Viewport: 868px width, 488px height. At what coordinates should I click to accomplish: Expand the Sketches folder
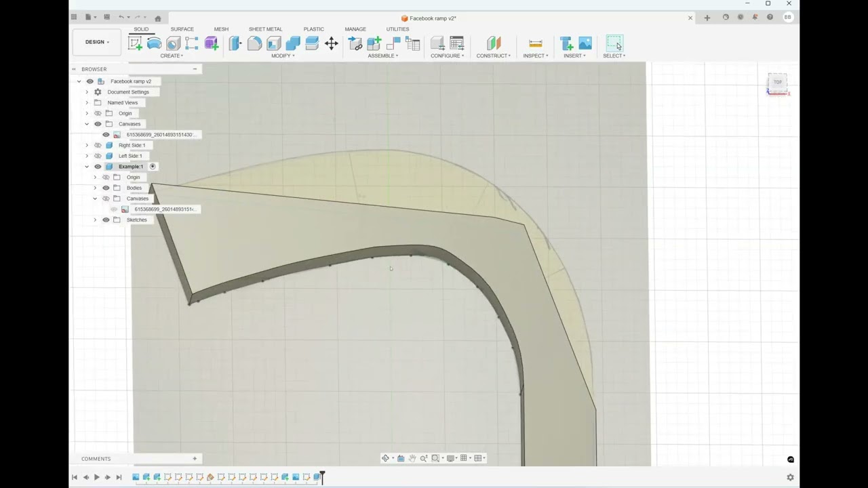click(95, 220)
